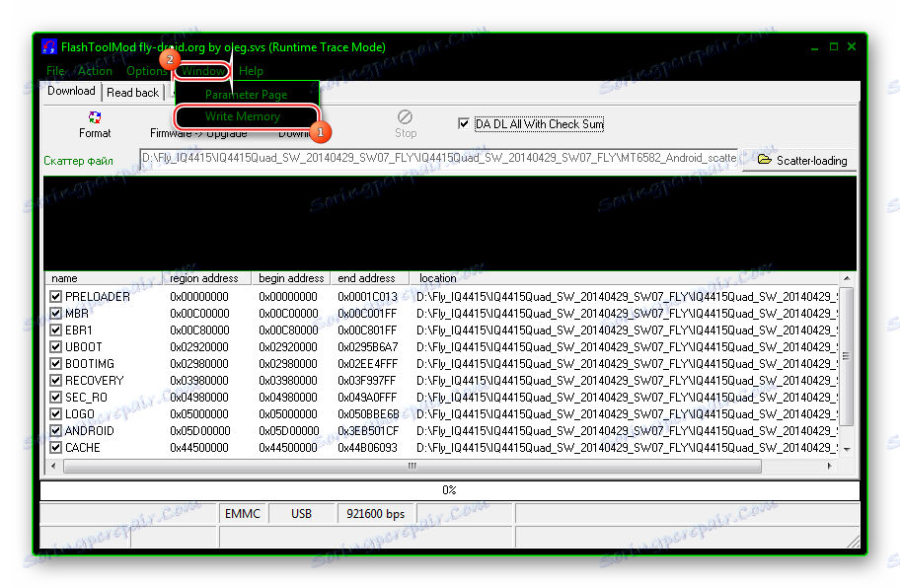The image size is (900, 588).
Task: Open the Options menu
Action: 146,71
